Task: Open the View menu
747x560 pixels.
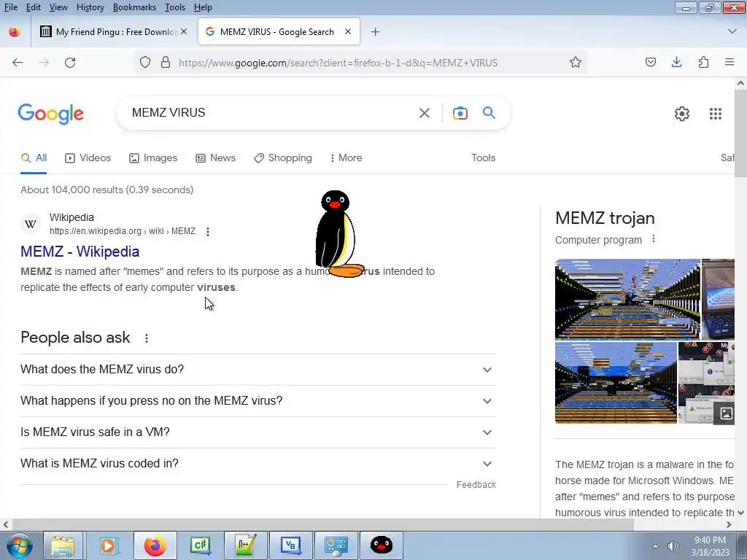Action: click(x=58, y=7)
